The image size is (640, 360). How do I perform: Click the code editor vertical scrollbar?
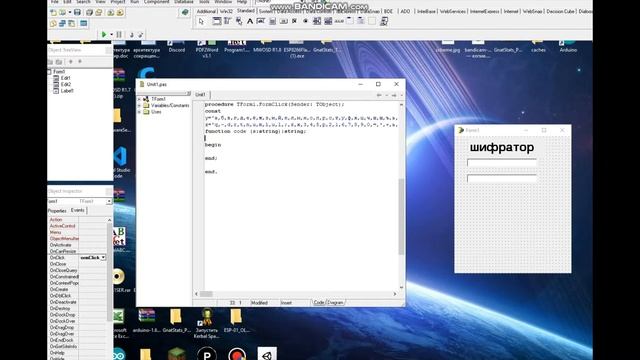(401, 196)
